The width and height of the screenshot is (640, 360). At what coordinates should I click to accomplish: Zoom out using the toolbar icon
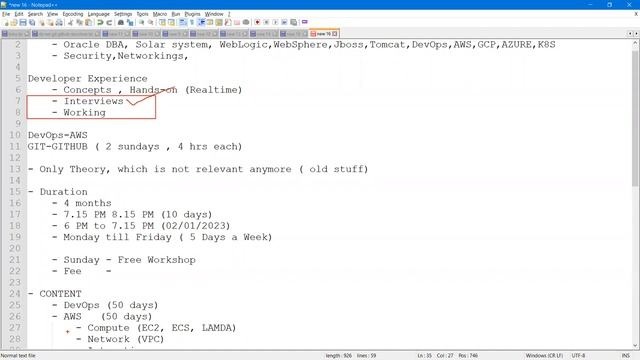151,22
